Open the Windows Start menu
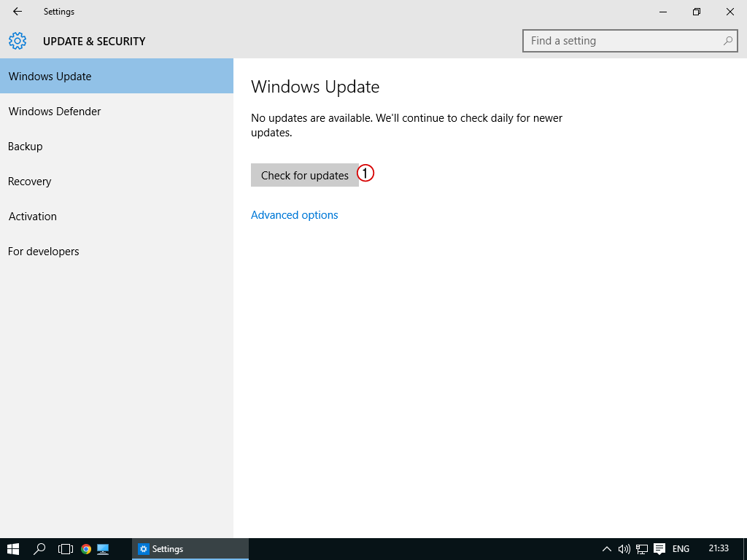The image size is (747, 560). (x=12, y=548)
